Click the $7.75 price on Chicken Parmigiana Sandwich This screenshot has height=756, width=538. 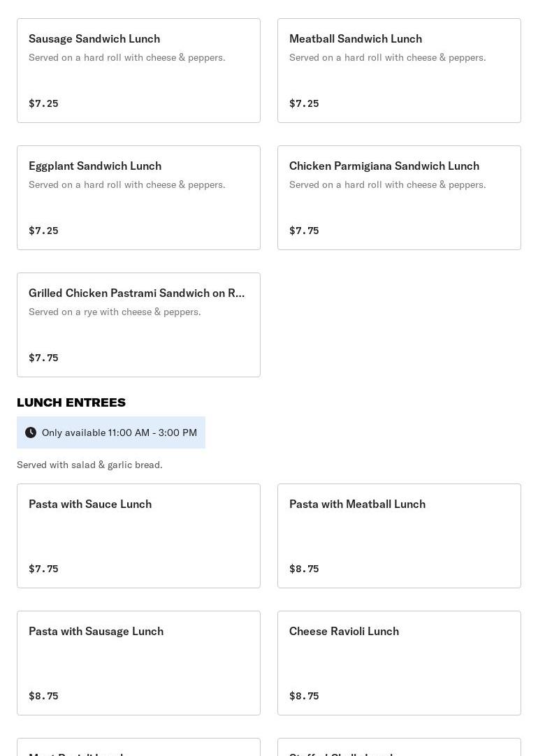click(x=304, y=231)
